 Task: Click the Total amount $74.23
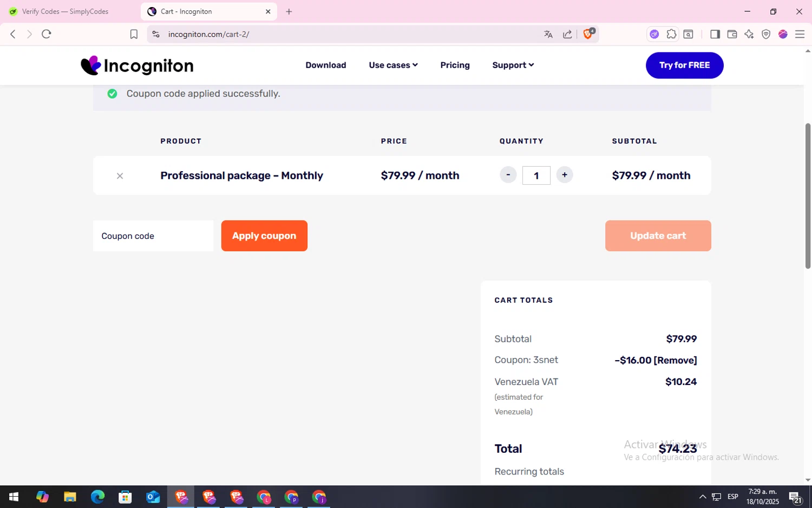point(678,449)
